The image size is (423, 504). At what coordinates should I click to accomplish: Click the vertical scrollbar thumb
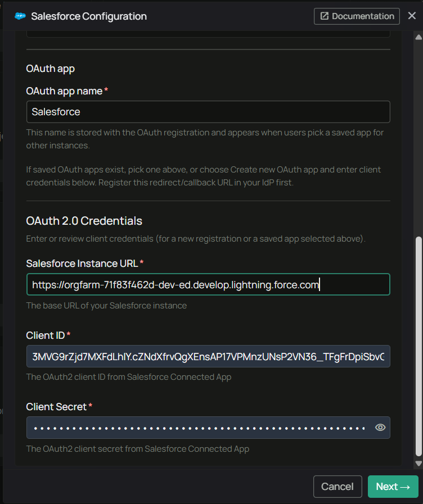coord(418,346)
